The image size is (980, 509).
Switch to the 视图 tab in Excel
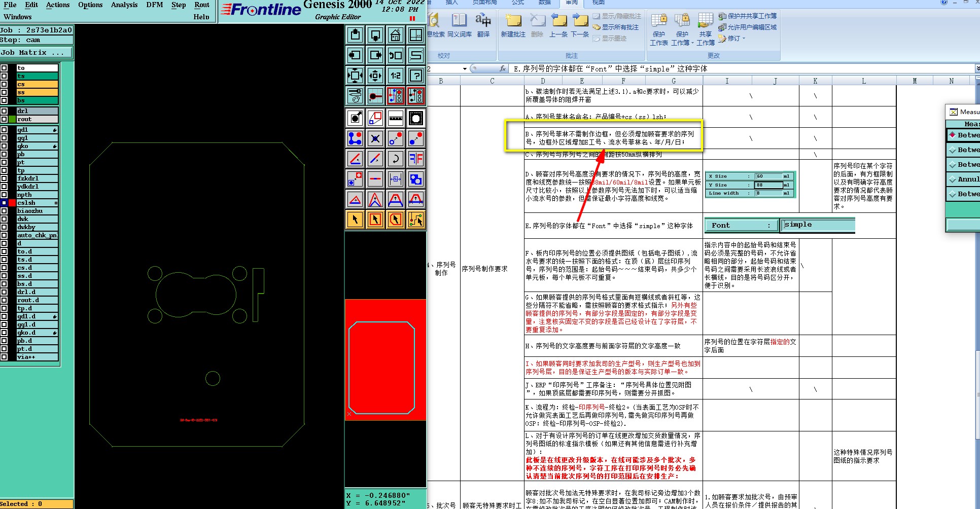point(599,3)
